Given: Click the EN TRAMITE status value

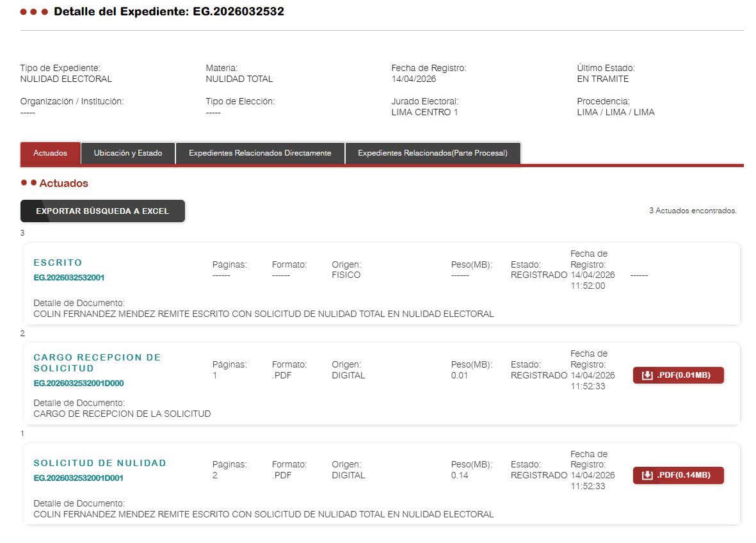Looking at the screenshot, I should pyautogui.click(x=602, y=79).
